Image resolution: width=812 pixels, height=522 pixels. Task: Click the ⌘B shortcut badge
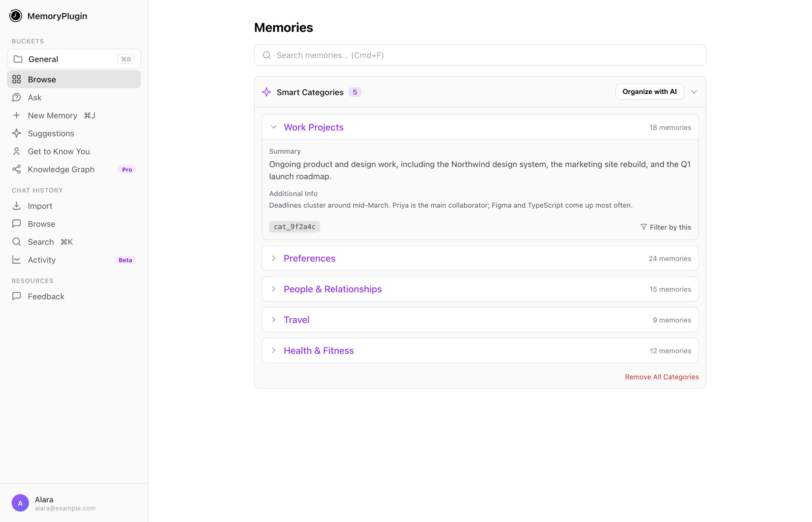[x=126, y=59]
